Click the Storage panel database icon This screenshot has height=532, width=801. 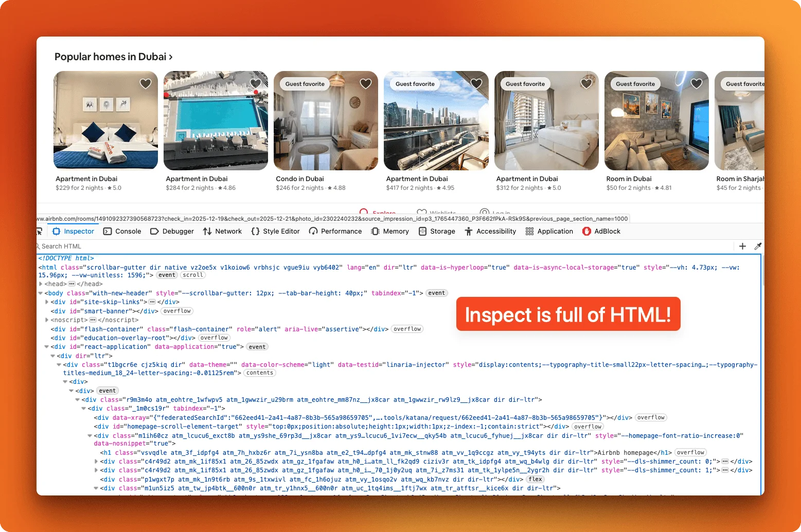pos(423,231)
